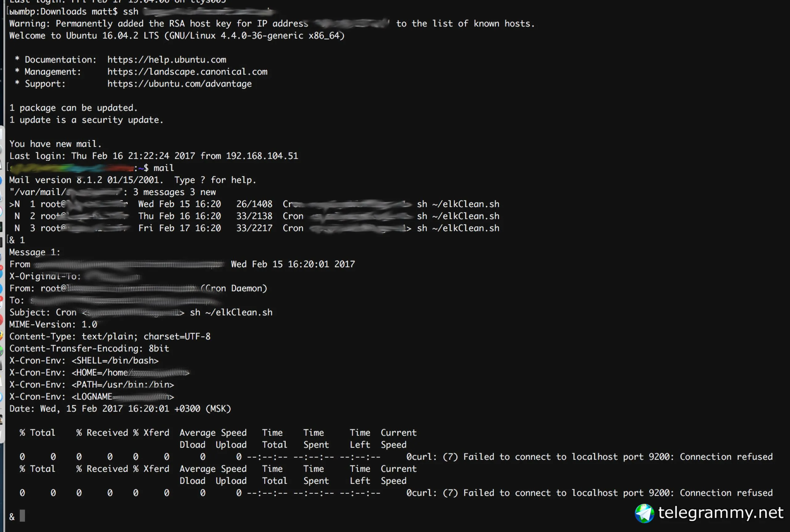Click the 'Date: Wed, 15 Feb 2017' line
Viewport: 790px width, 532px height.
120,409
